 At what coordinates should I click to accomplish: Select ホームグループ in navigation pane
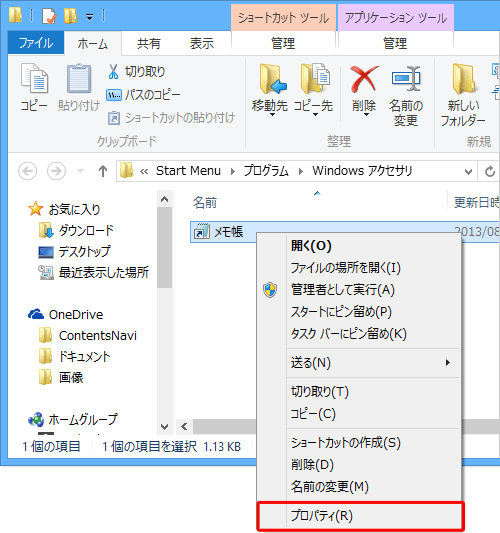point(73,419)
